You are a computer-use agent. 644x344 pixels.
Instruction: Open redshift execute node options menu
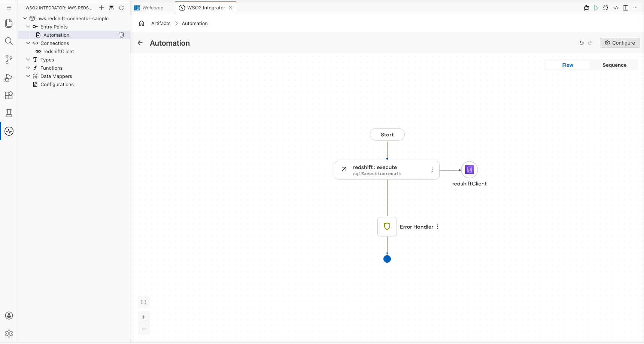click(432, 170)
